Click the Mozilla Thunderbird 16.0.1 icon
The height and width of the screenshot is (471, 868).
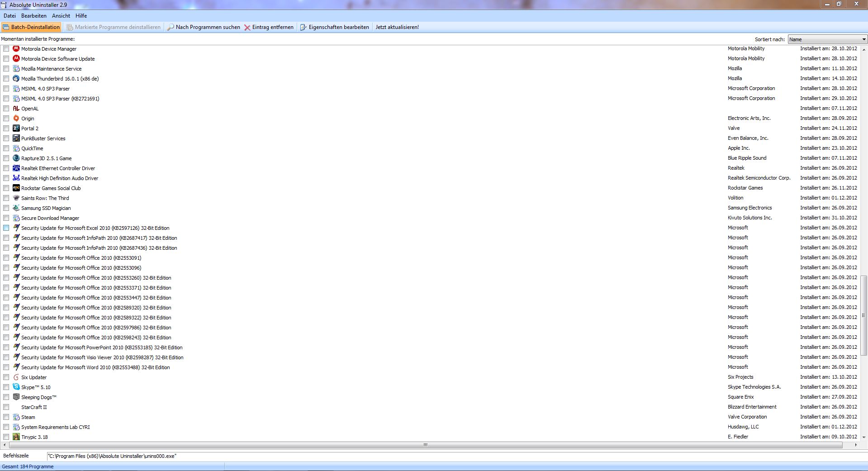pyautogui.click(x=16, y=78)
